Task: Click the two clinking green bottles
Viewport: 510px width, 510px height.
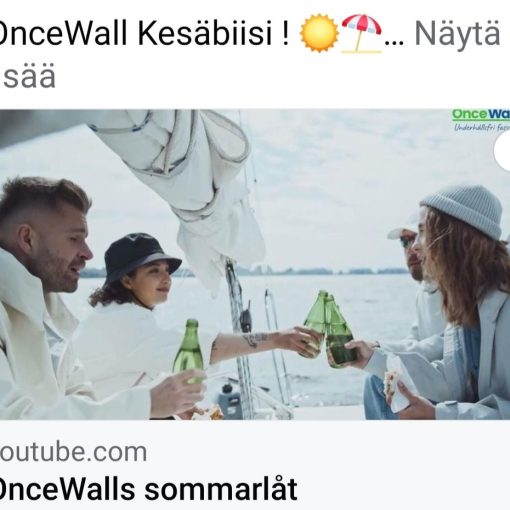Action: tap(328, 328)
